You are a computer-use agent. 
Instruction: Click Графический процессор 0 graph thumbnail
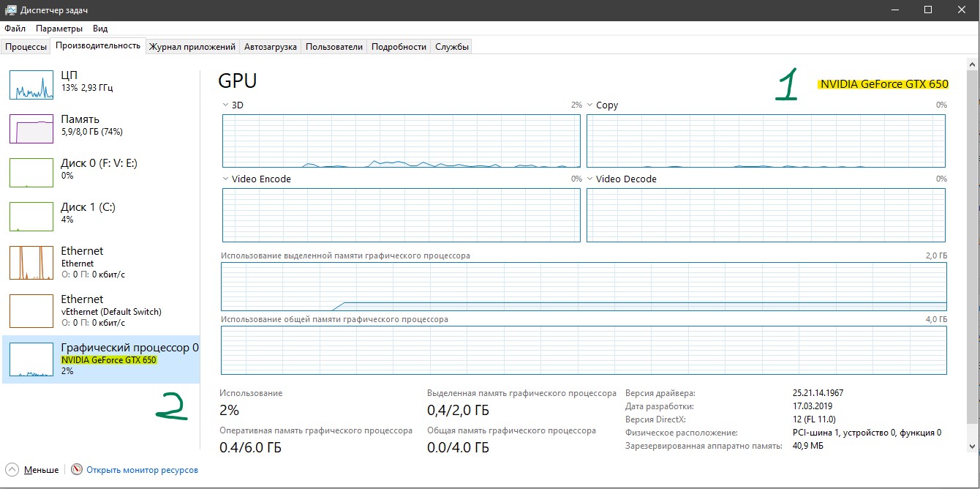coord(31,359)
